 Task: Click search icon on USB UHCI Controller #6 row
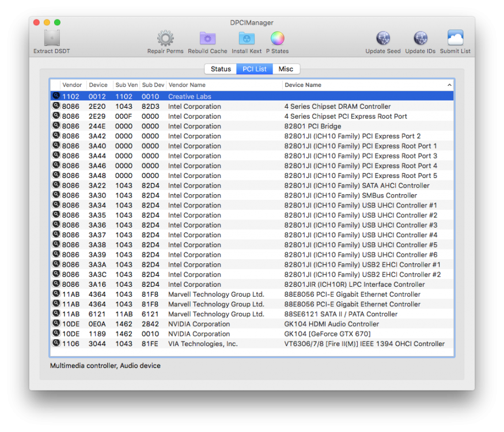[x=56, y=254]
